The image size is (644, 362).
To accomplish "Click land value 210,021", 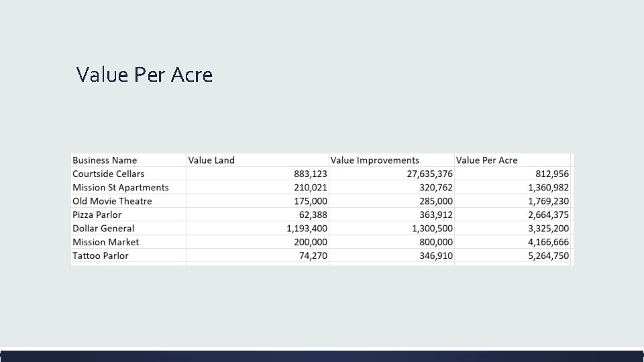I will [311, 188].
